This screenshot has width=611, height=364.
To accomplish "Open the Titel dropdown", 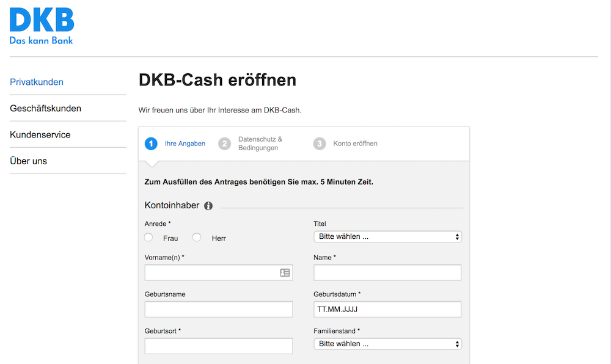I will pos(388,237).
